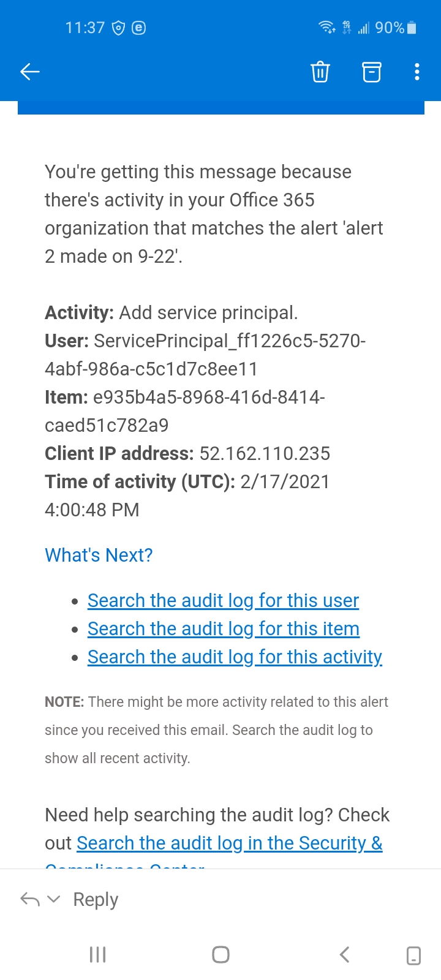This screenshot has height=980, width=441.
Task: Tap the back arrow icon
Action: coord(29,72)
